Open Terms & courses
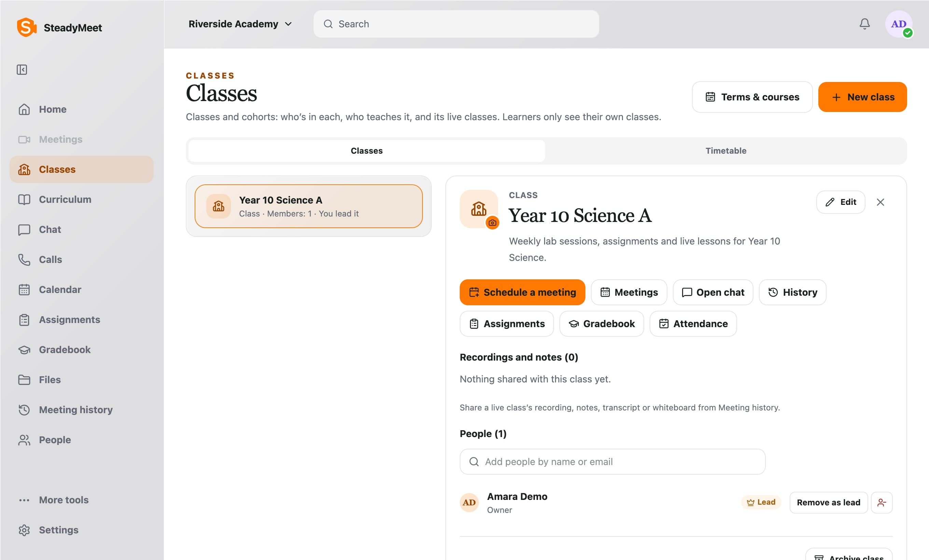This screenshot has width=929, height=560. point(752,97)
